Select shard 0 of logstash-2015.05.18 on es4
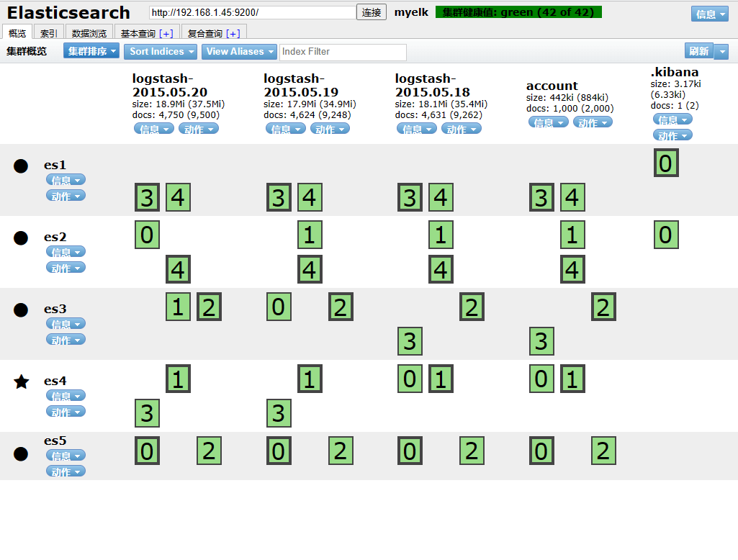Image resolution: width=738 pixels, height=560 pixels. click(x=410, y=379)
